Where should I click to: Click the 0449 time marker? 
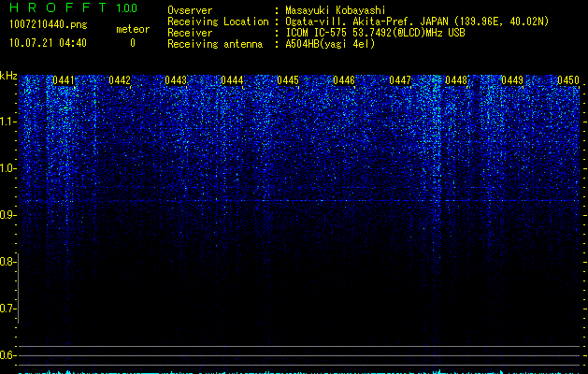(x=512, y=80)
